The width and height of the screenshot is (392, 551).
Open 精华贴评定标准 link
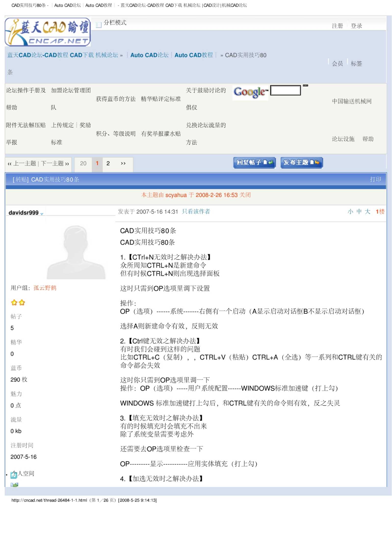coord(161,99)
